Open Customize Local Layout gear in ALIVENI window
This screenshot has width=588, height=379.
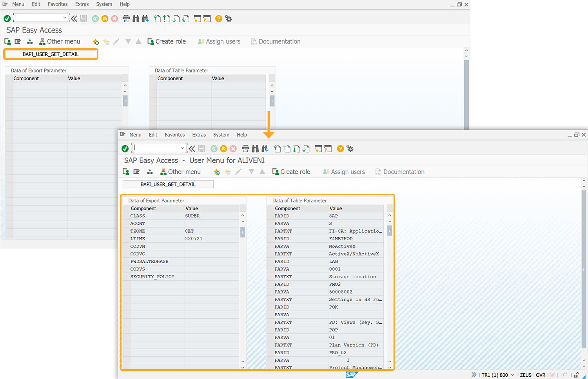(x=350, y=149)
